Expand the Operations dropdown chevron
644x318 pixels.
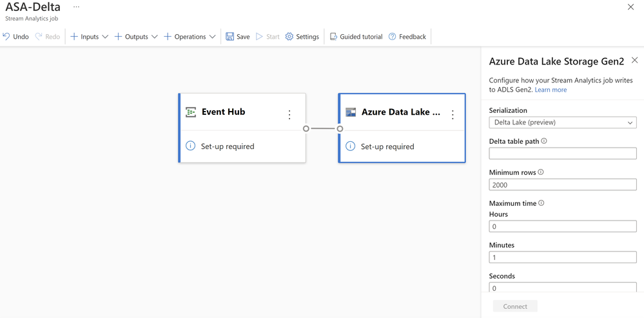click(212, 37)
